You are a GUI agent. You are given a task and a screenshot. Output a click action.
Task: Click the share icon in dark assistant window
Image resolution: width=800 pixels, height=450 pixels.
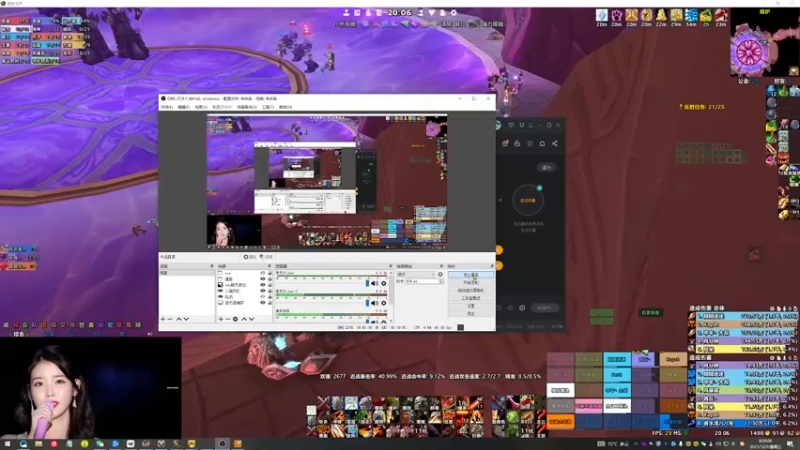pyautogui.click(x=555, y=143)
